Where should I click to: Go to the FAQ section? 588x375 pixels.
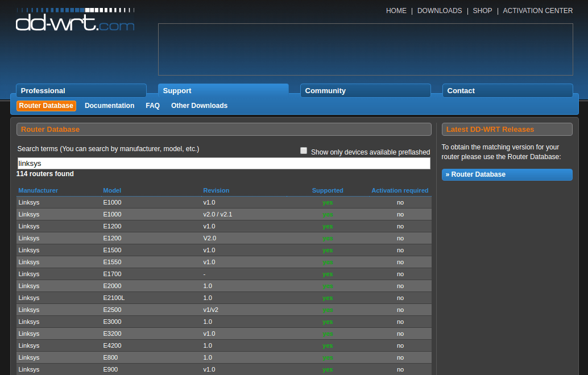152,106
